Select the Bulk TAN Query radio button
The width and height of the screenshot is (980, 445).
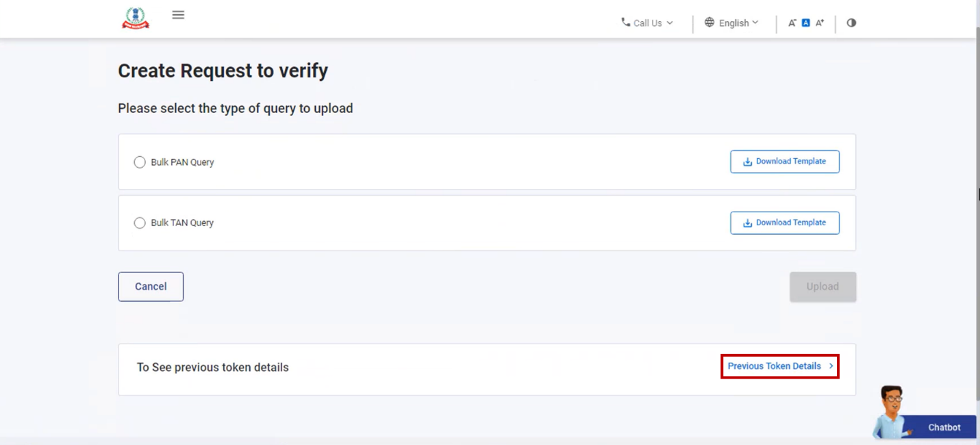pos(140,222)
